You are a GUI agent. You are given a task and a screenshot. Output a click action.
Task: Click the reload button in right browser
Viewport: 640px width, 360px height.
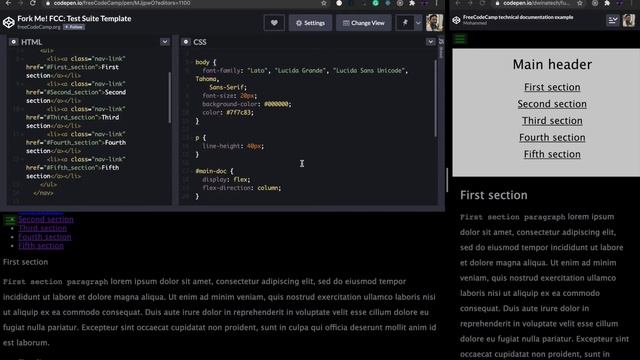(x=482, y=3)
